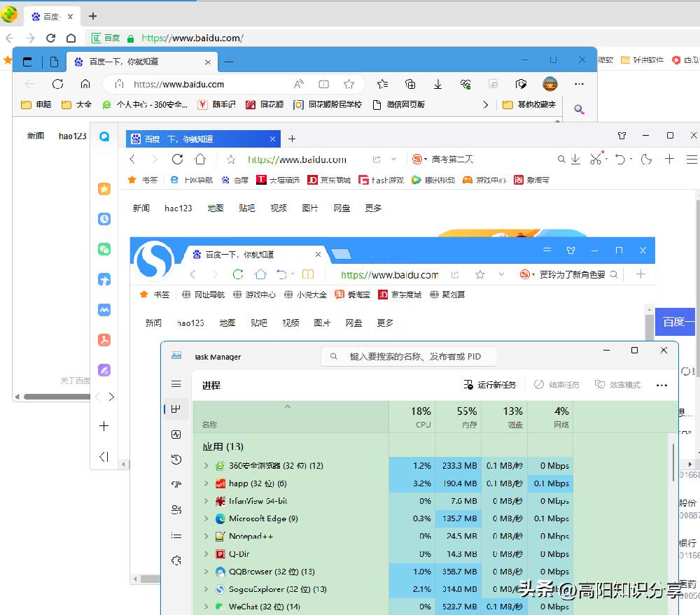Click Sogou browser home icon
The width and height of the screenshot is (700, 615).
click(x=260, y=274)
